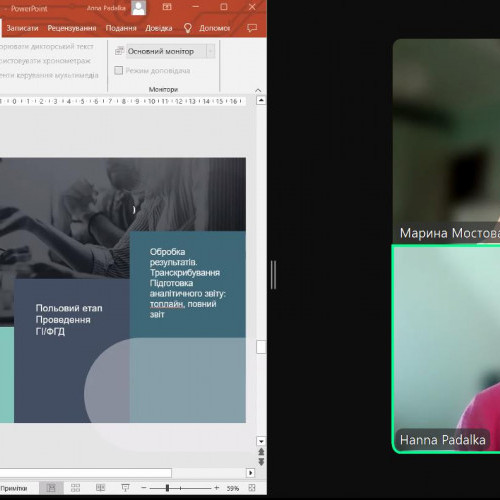Click the Монітори group label
500x500 pixels.
coord(163,89)
